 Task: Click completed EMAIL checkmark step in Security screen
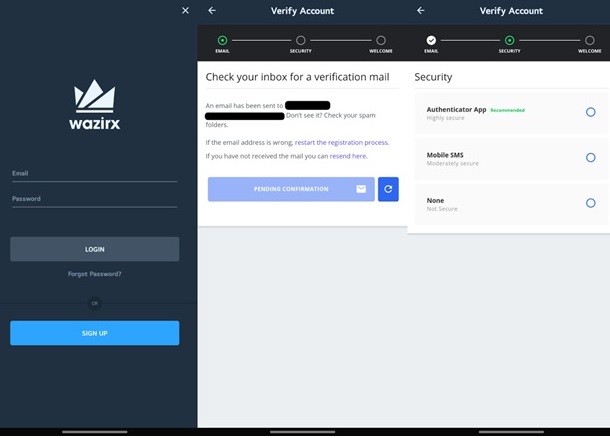431,40
